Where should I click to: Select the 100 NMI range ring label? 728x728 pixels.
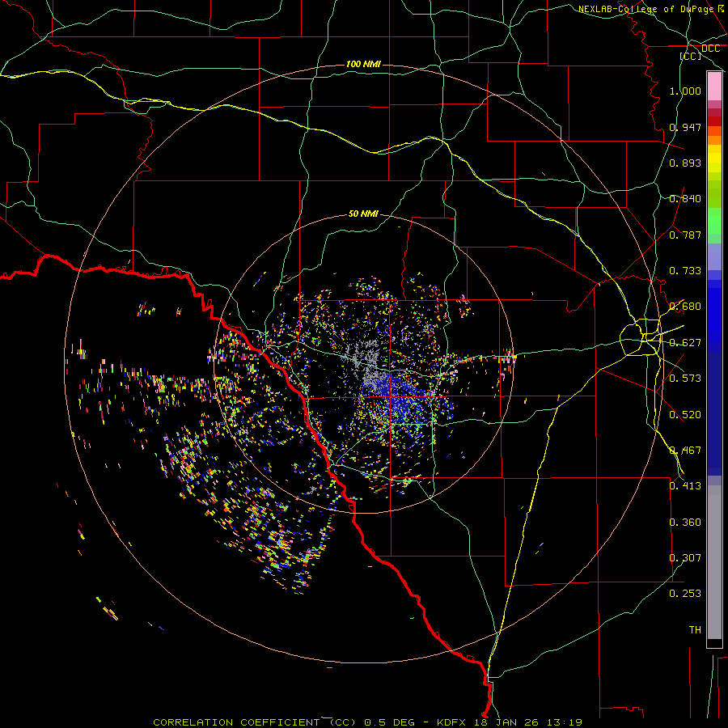[x=363, y=64]
